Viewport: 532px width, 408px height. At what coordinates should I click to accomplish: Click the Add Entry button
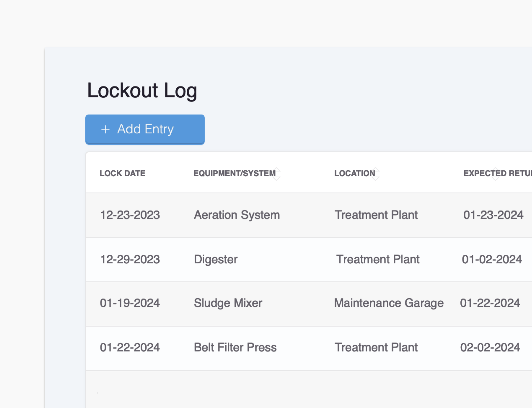[x=145, y=129]
